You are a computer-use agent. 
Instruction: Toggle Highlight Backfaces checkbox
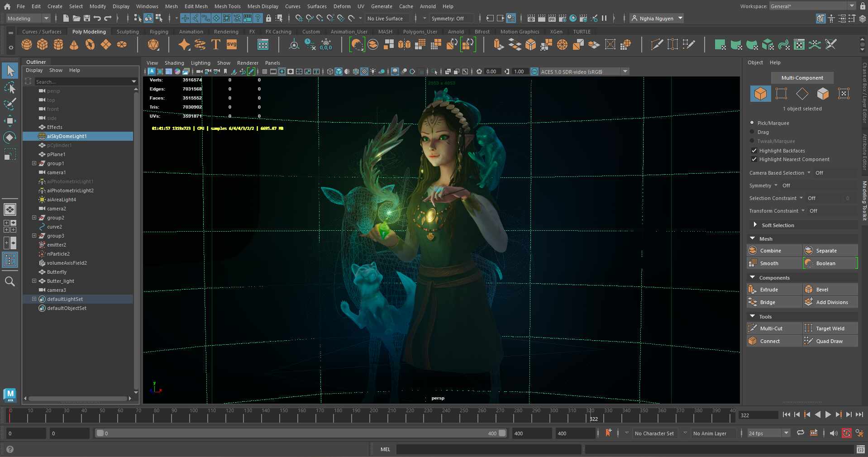coord(754,151)
